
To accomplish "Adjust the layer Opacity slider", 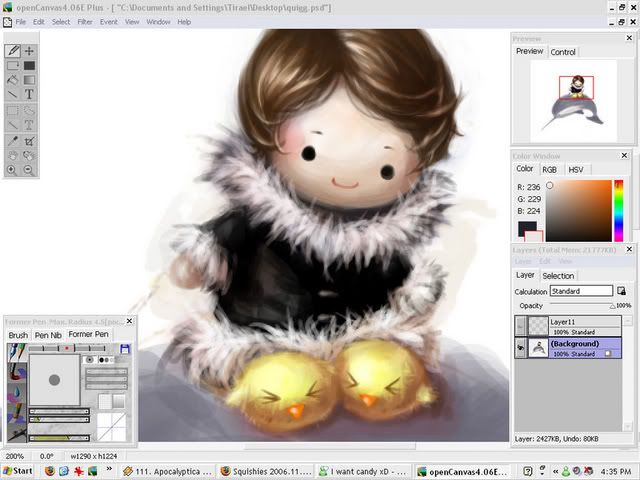I will pyautogui.click(x=582, y=305).
